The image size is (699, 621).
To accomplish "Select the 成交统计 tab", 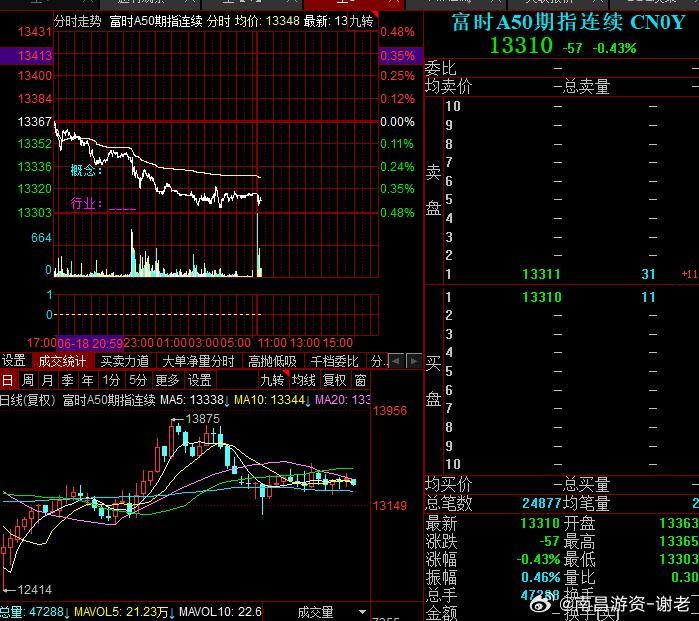I will click(x=62, y=361).
